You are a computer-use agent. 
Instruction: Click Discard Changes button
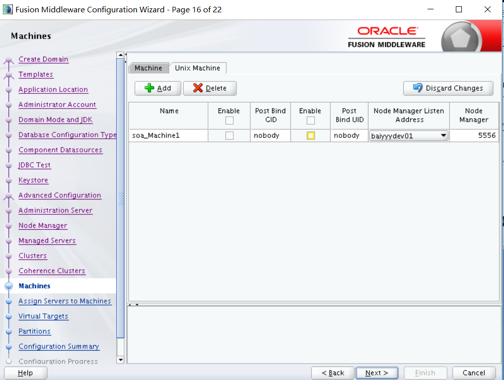tap(448, 88)
